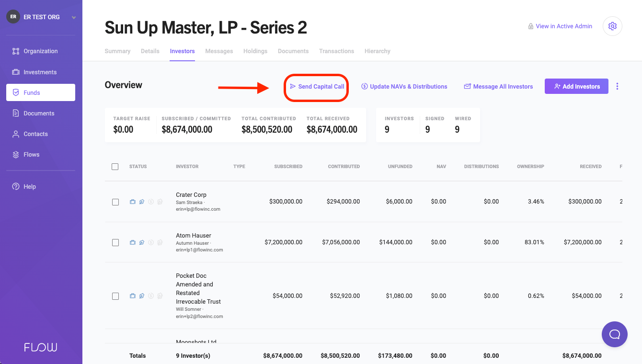Open Documents from the sidebar
This screenshot has width=642, height=364.
tap(39, 114)
